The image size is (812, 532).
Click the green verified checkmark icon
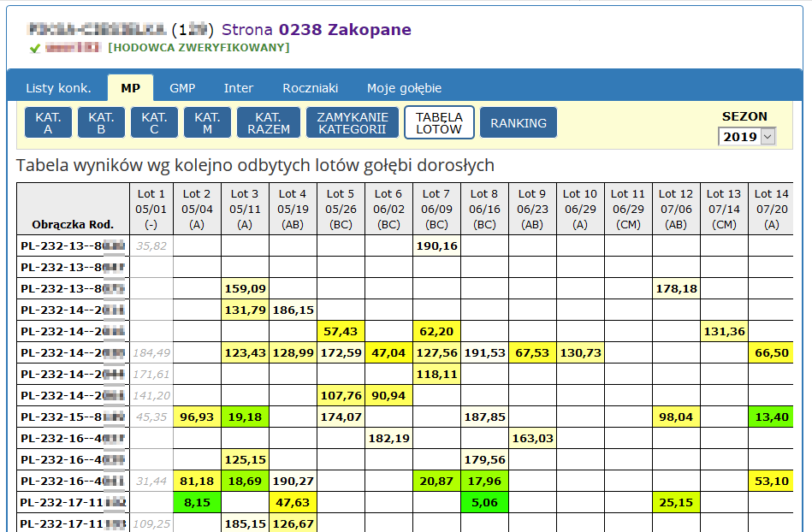point(35,49)
